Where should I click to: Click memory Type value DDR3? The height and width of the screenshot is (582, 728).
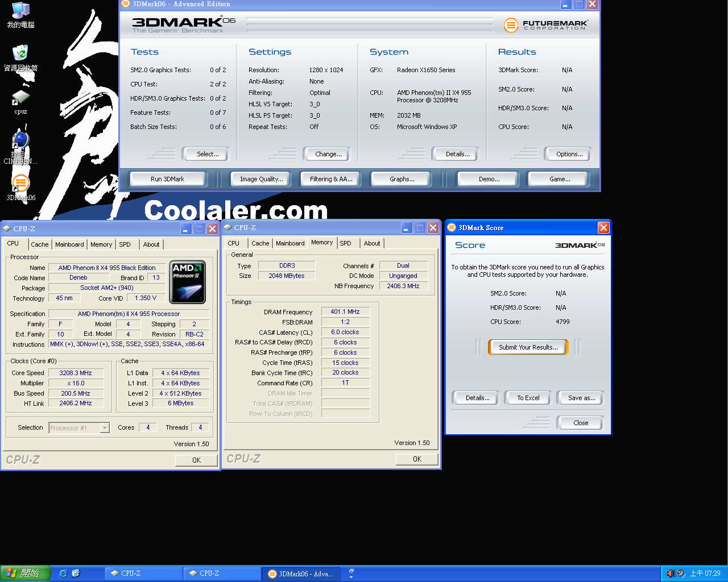click(287, 265)
